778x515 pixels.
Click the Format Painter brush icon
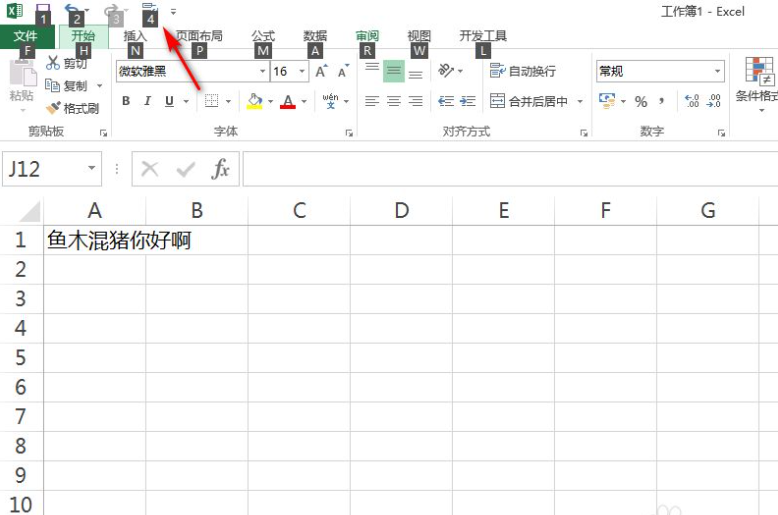click(54, 108)
